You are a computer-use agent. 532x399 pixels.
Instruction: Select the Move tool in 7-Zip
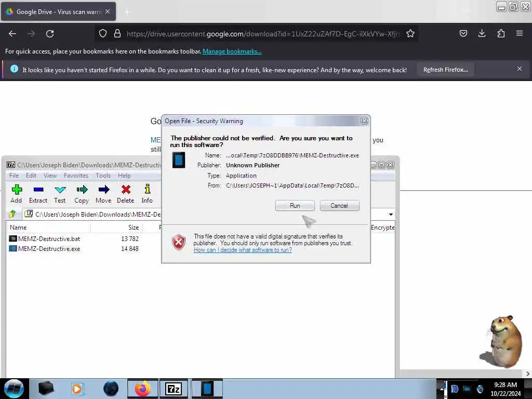[103, 194]
